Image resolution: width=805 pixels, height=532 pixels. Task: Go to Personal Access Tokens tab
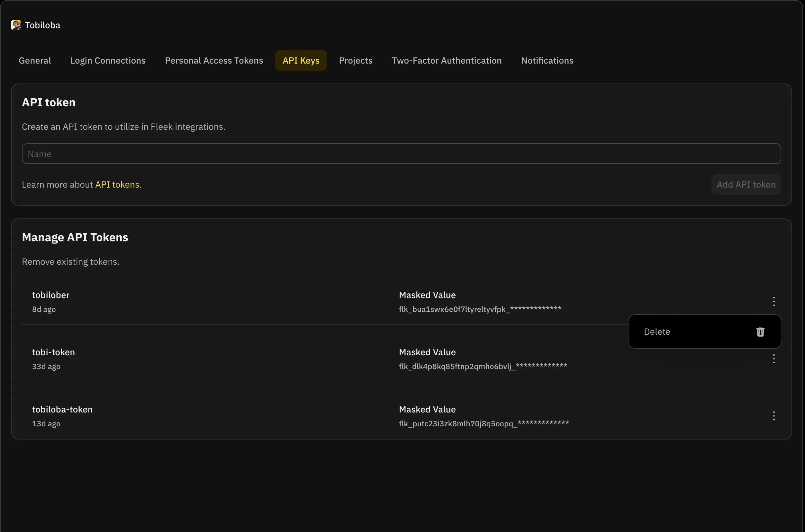click(x=214, y=60)
